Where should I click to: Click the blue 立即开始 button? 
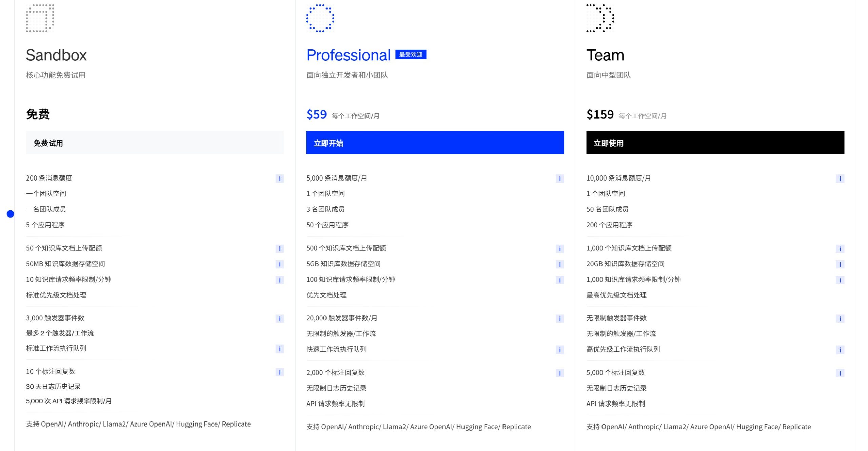pyautogui.click(x=435, y=143)
